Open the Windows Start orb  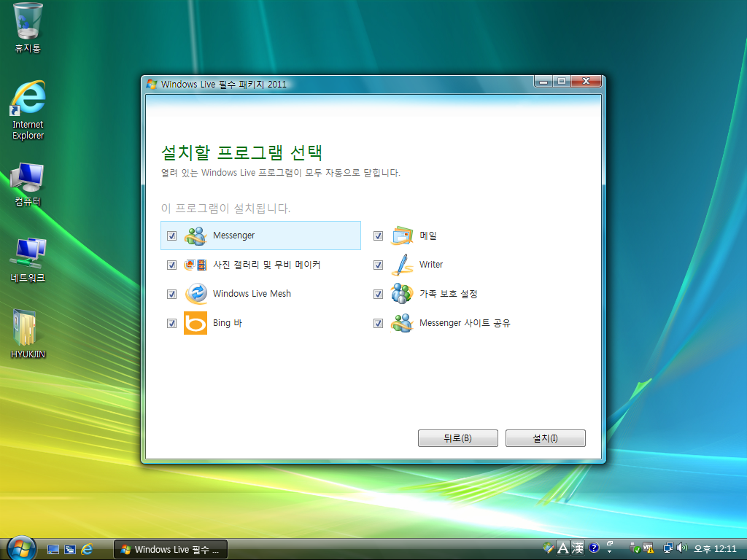pyautogui.click(x=21, y=548)
